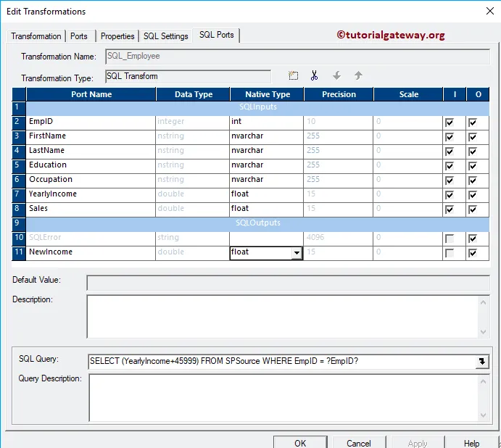Close the Edit Transformations dialog
The height and width of the screenshot is (448, 501).
tap(489, 11)
